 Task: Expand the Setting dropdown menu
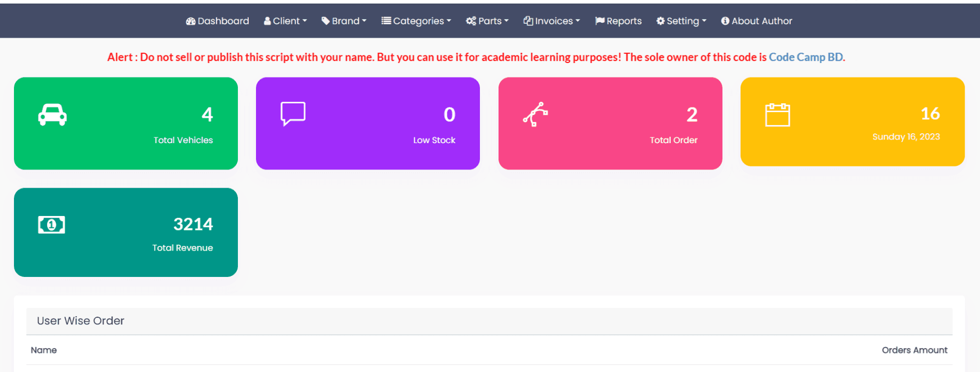(681, 21)
